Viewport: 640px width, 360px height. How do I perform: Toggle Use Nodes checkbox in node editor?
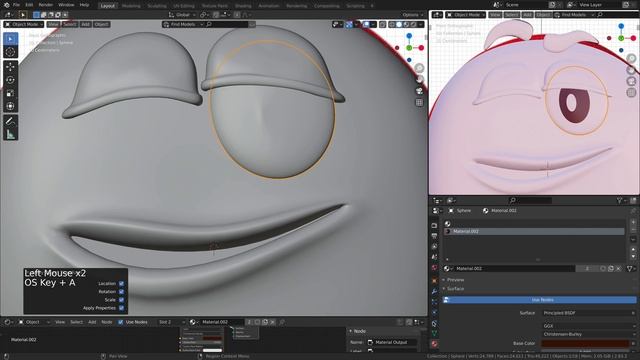tap(120, 322)
